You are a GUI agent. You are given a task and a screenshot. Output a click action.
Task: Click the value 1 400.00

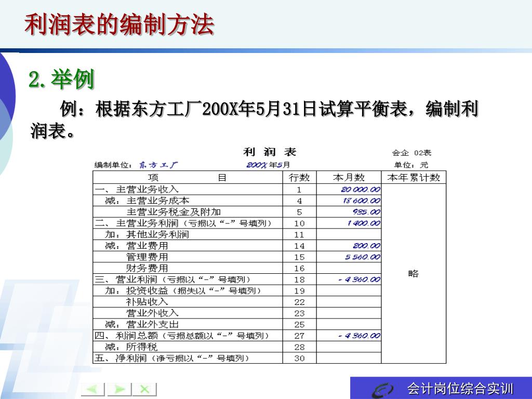pos(363,223)
